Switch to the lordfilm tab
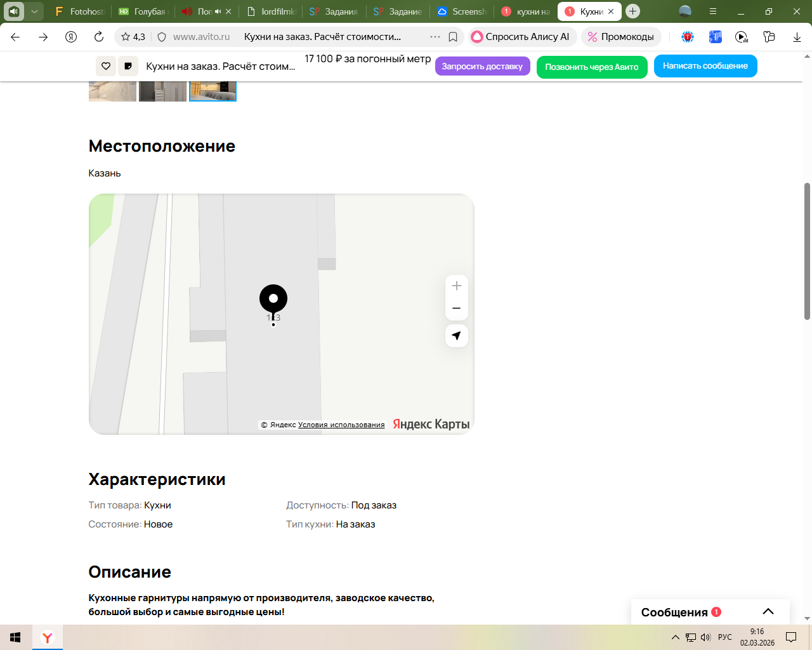This screenshot has height=650, width=812. coord(271,11)
